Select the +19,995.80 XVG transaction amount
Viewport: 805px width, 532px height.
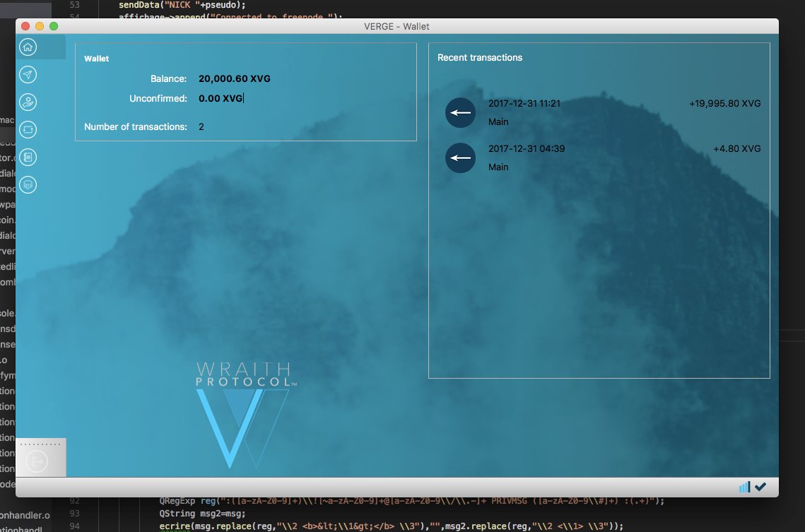tap(725, 104)
